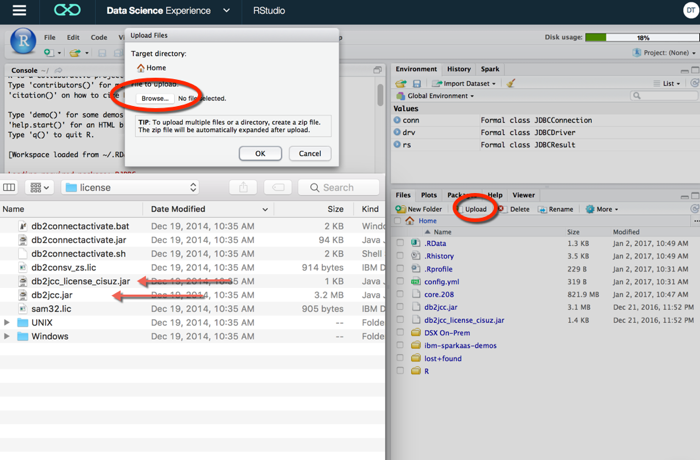Open the Data Science Experience dropdown chevron
The height and width of the screenshot is (460, 700).
[227, 10]
